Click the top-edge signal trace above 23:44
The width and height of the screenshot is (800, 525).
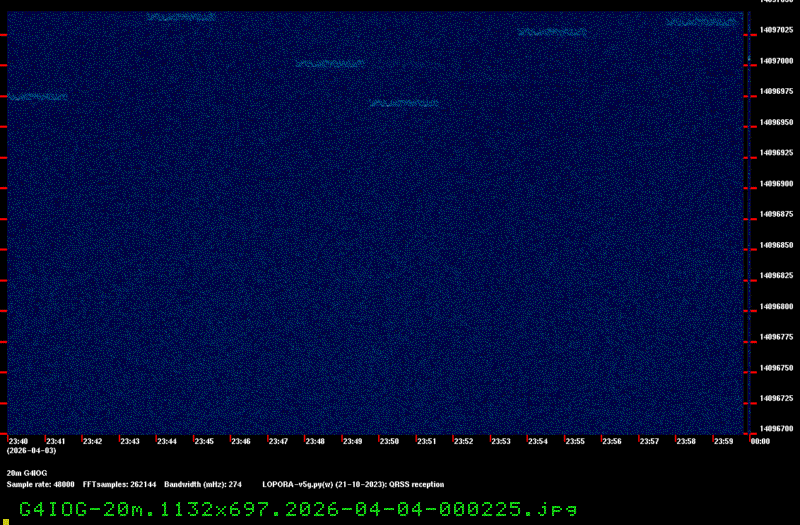[x=181, y=17]
